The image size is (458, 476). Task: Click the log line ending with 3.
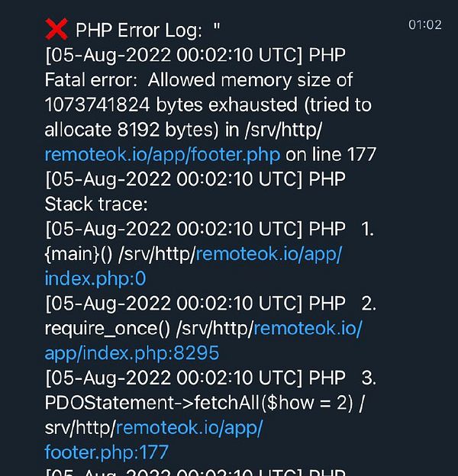pyautogui.click(x=211, y=378)
